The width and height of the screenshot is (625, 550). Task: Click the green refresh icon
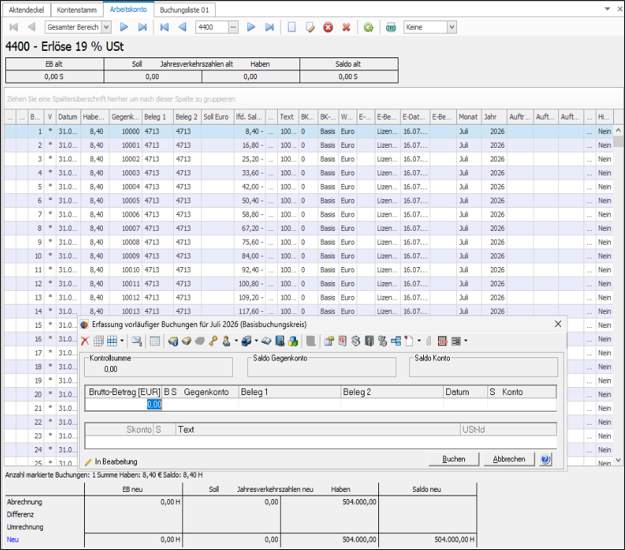[x=369, y=27]
